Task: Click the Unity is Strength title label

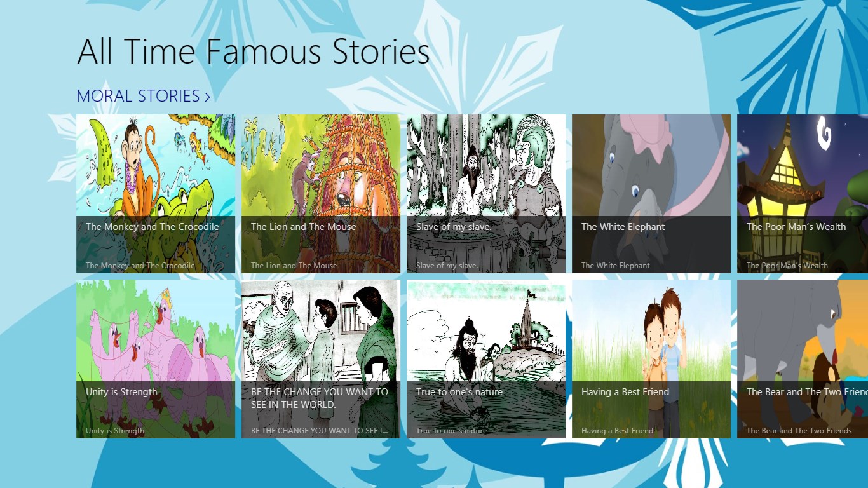Action: tap(121, 392)
